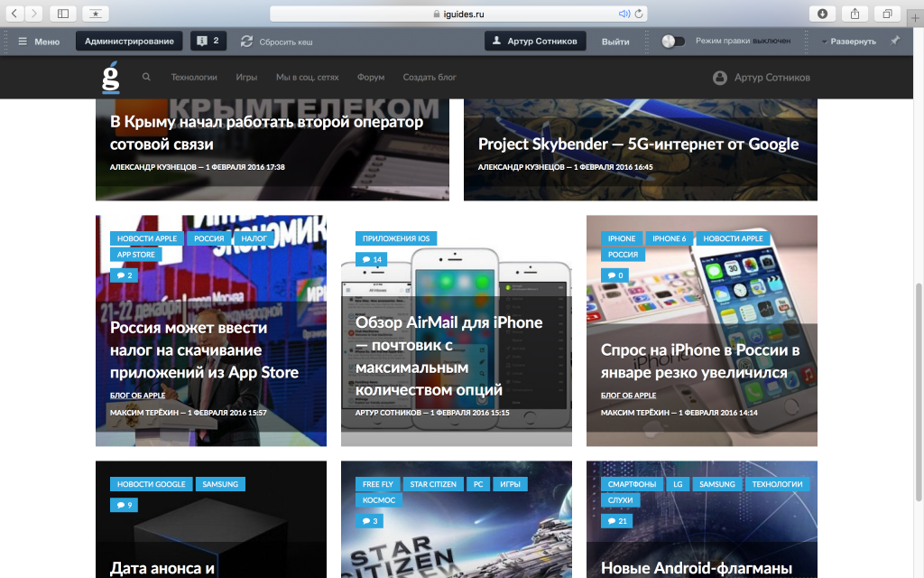
Task: Show the Safari sidebar
Action: click(x=63, y=13)
